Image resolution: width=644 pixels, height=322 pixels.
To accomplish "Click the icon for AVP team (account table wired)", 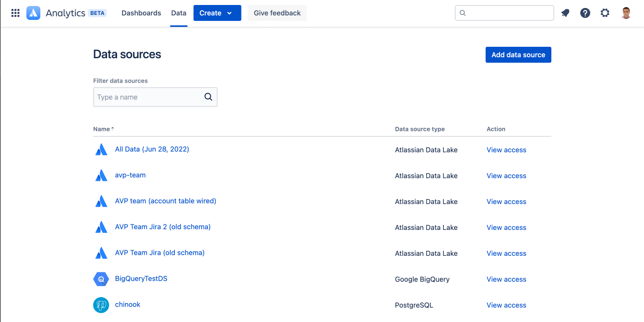I will point(101,201).
